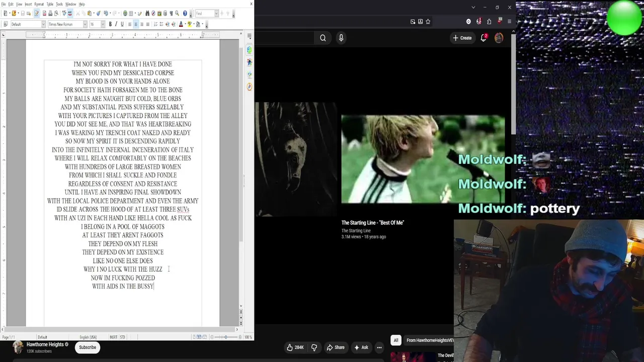Image resolution: width=644 pixels, height=362 pixels.
Task: Click English (USA) language in status bar
Action: pyautogui.click(x=88, y=337)
